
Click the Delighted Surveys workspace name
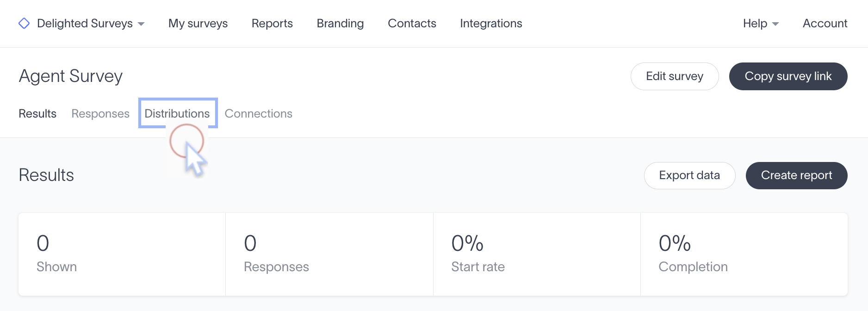point(85,24)
